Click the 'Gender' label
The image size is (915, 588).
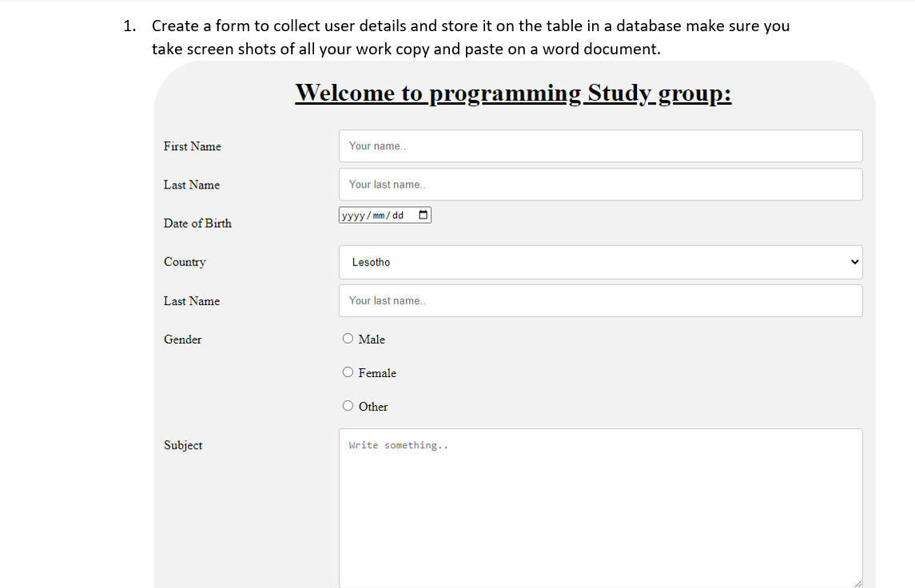tap(183, 340)
